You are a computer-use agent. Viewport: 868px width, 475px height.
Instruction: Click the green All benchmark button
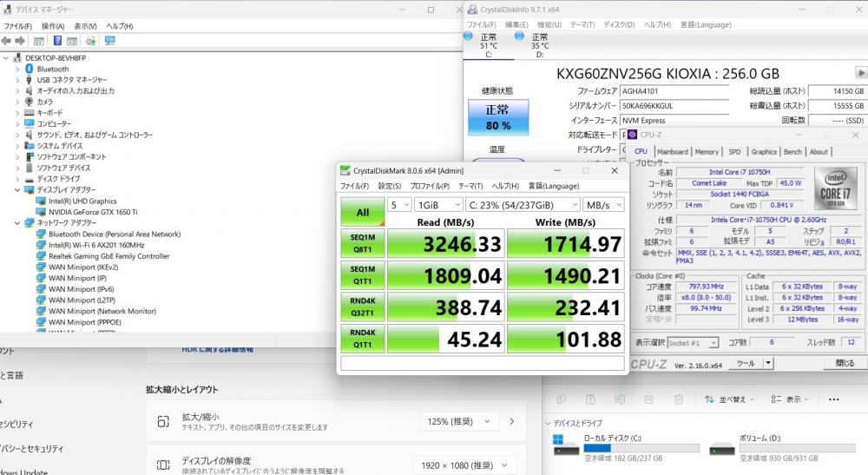[x=362, y=212]
